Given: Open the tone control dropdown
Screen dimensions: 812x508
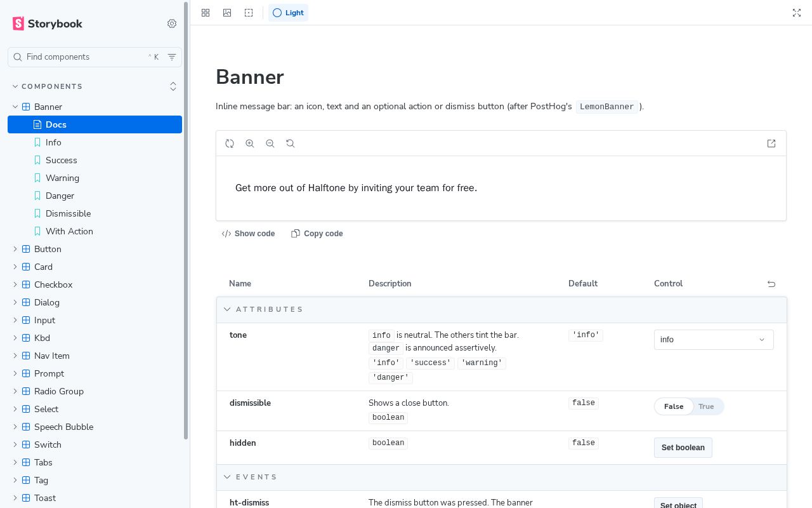Looking at the screenshot, I should click(714, 340).
